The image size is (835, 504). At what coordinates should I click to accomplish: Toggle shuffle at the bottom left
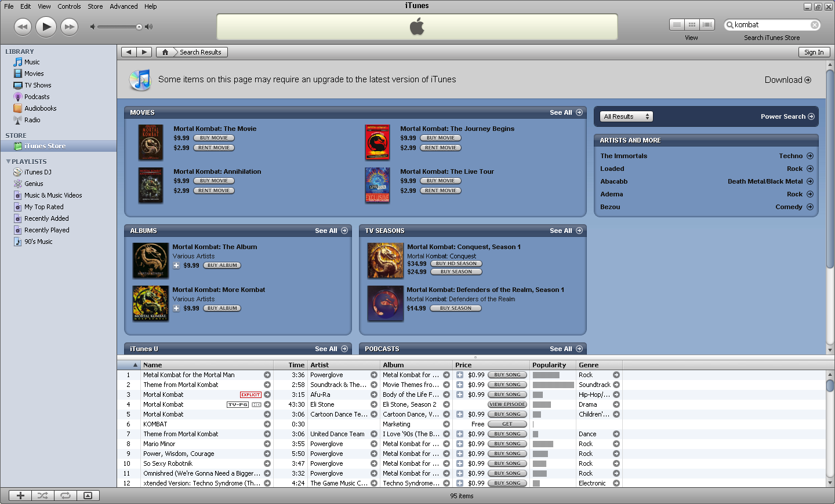pyautogui.click(x=43, y=495)
